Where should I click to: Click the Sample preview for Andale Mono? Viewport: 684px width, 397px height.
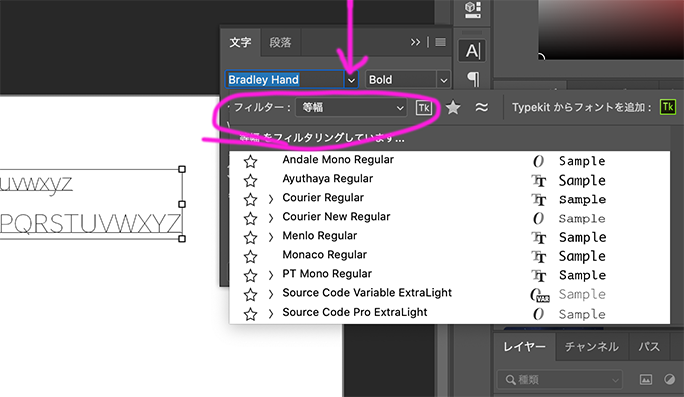(x=582, y=161)
